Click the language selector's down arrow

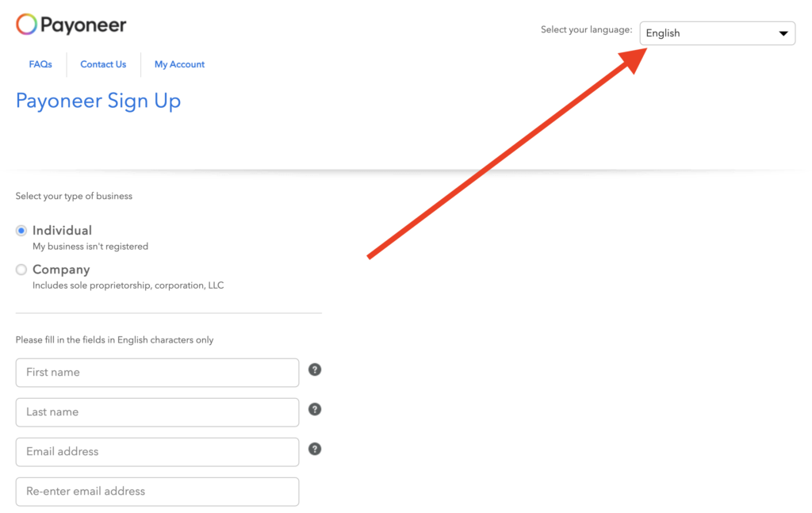[x=783, y=33]
